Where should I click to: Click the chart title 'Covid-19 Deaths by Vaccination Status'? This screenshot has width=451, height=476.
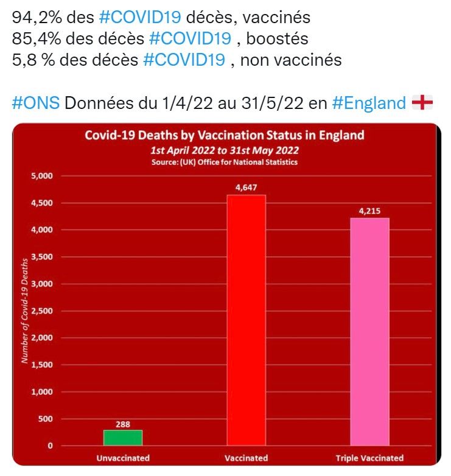click(x=225, y=135)
